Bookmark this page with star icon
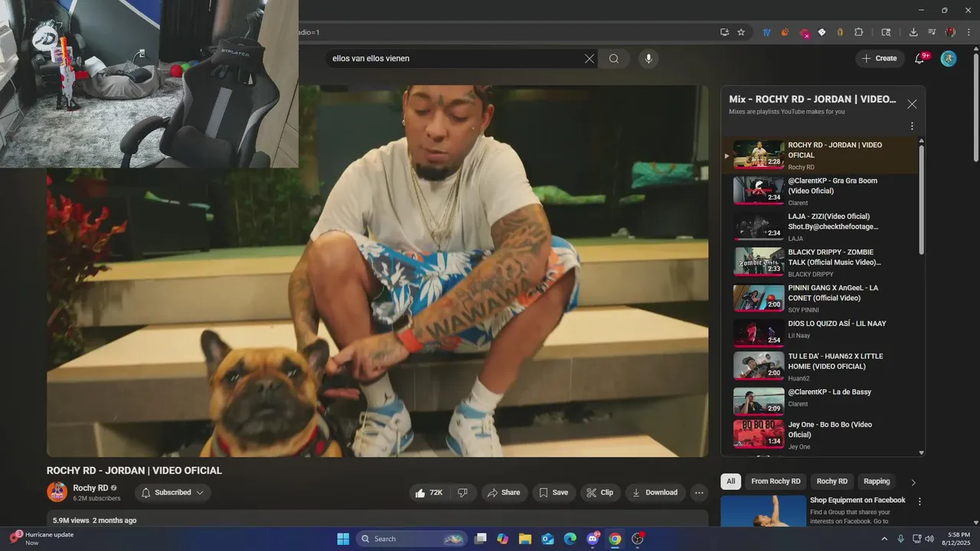This screenshot has width=980, height=551. [x=741, y=32]
